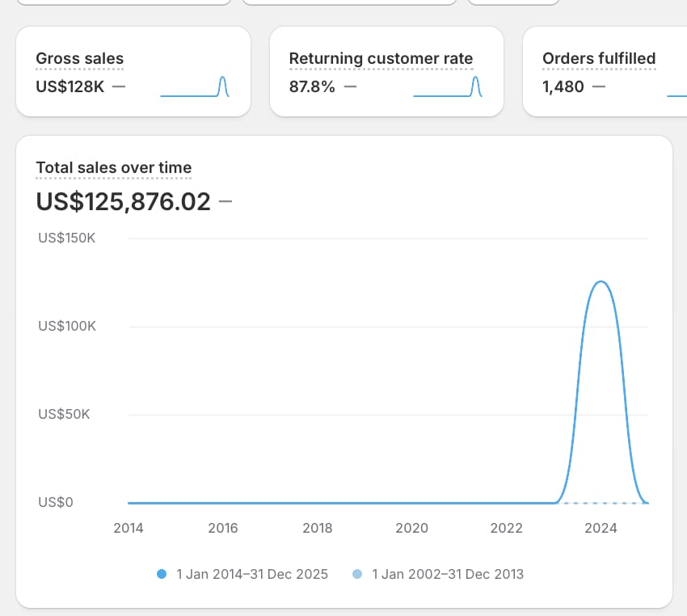
Task: Click the dash indicator beside 1,480
Action: click(x=599, y=86)
